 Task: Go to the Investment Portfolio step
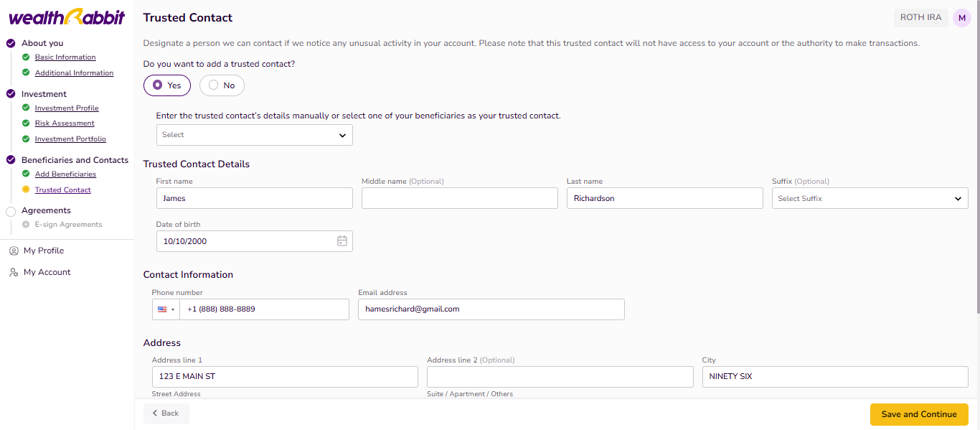point(70,139)
